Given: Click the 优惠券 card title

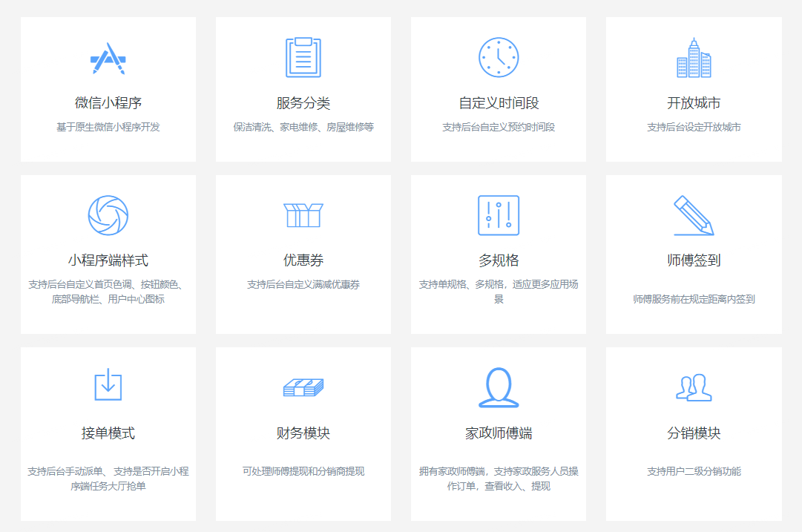Looking at the screenshot, I should coord(303,260).
